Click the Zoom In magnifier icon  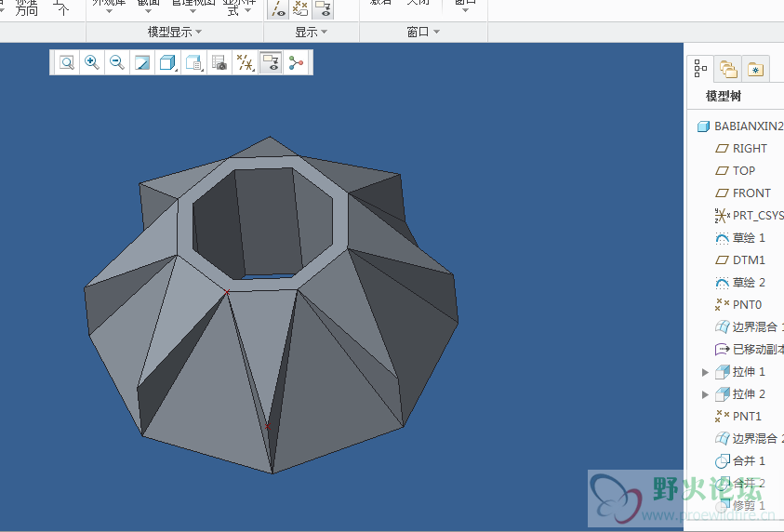tap(92, 63)
